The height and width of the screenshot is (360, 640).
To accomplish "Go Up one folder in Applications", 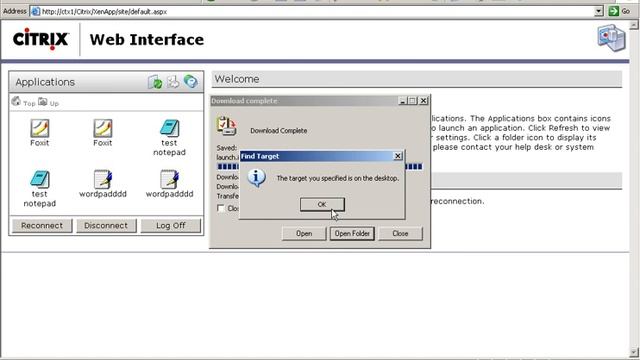I will coord(49,102).
